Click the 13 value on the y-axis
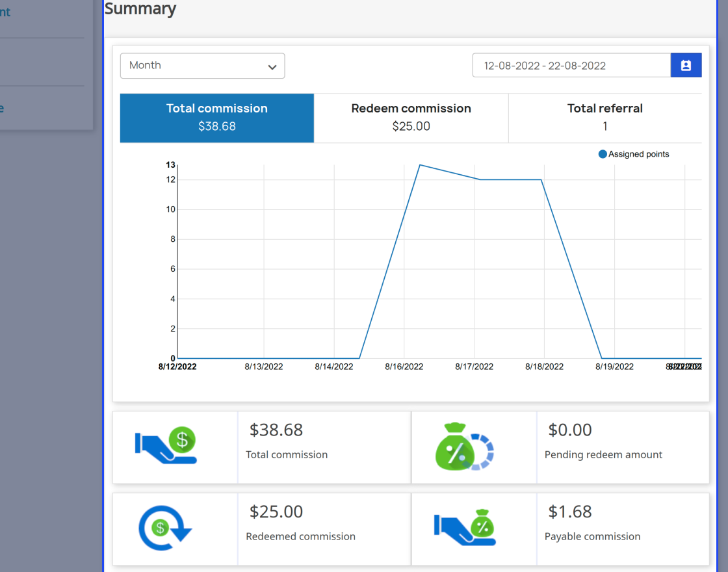The height and width of the screenshot is (572, 728). (x=170, y=165)
